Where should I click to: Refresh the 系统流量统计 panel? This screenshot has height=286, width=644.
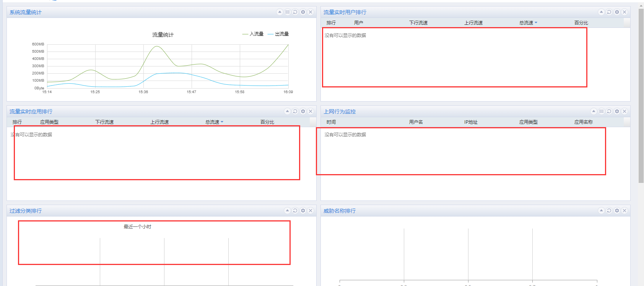click(x=295, y=12)
